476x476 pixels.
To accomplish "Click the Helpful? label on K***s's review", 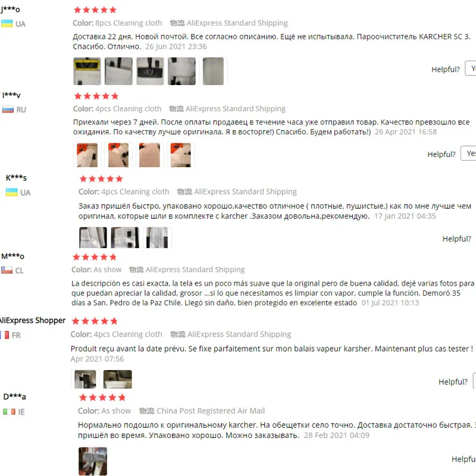I will click(x=456, y=239).
